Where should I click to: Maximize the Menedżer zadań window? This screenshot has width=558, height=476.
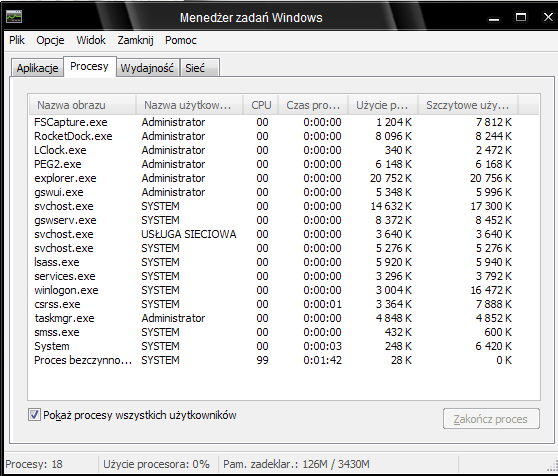tap(521, 17)
